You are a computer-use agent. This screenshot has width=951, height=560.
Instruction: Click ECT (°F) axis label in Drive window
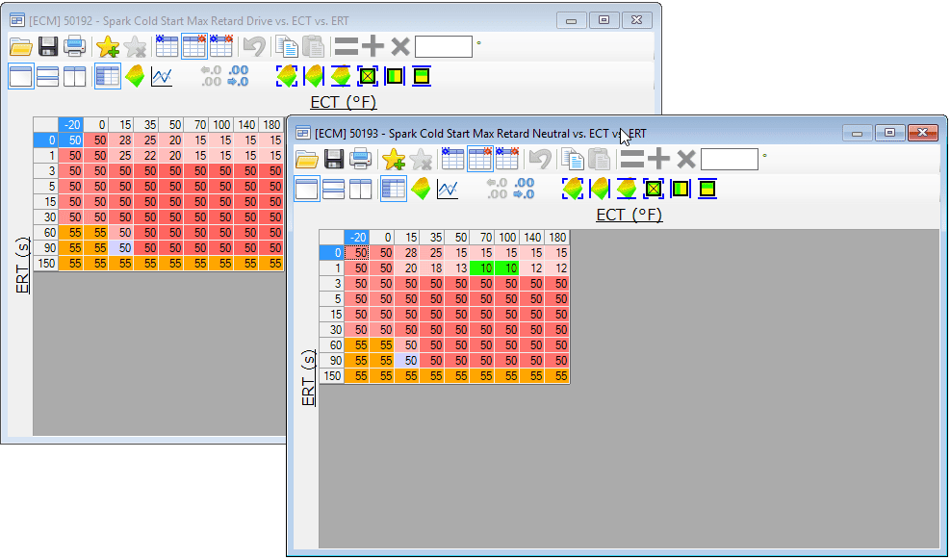point(344,102)
